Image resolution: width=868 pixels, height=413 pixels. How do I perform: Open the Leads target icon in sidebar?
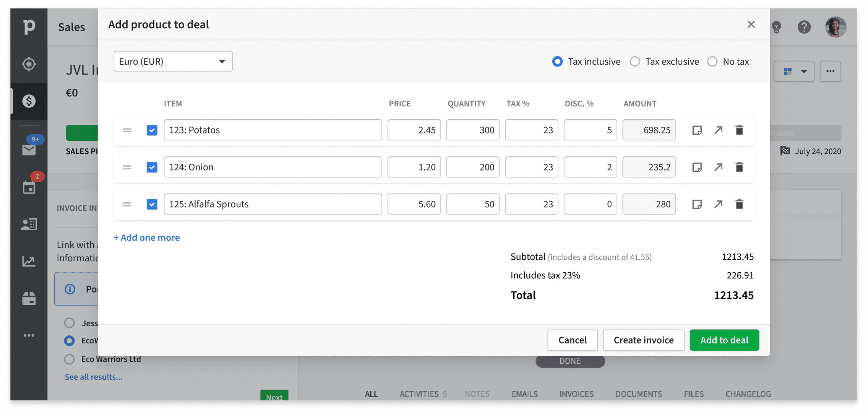point(29,64)
